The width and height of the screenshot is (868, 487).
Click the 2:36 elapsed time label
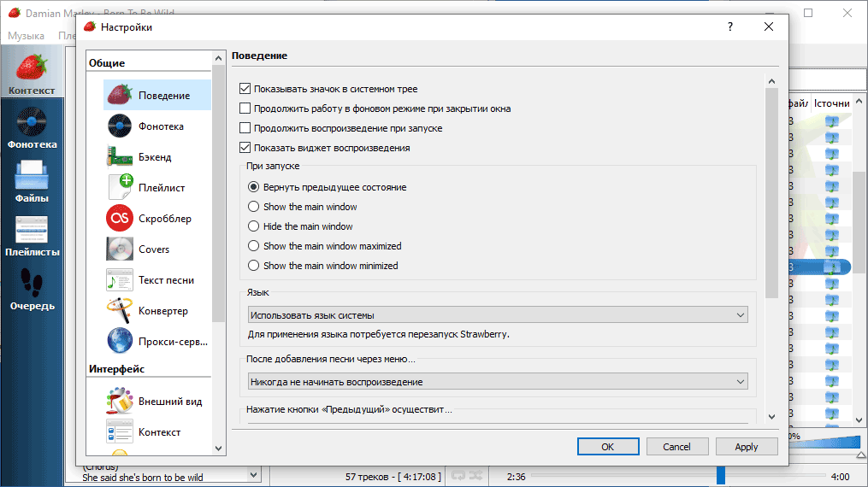[516, 477]
